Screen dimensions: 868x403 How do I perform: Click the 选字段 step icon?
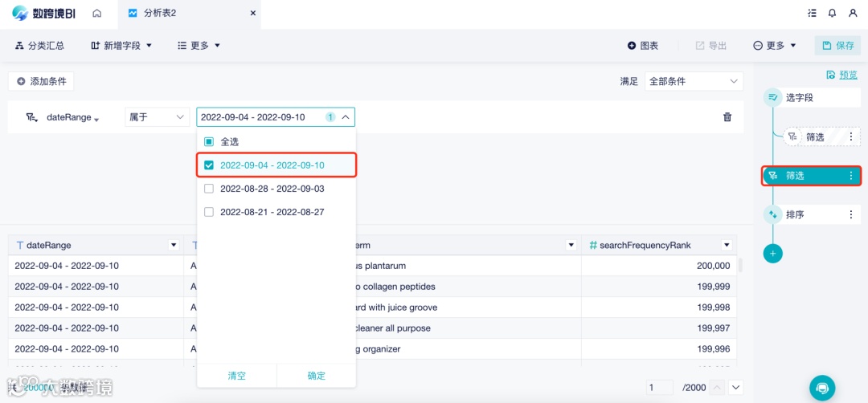click(x=773, y=98)
